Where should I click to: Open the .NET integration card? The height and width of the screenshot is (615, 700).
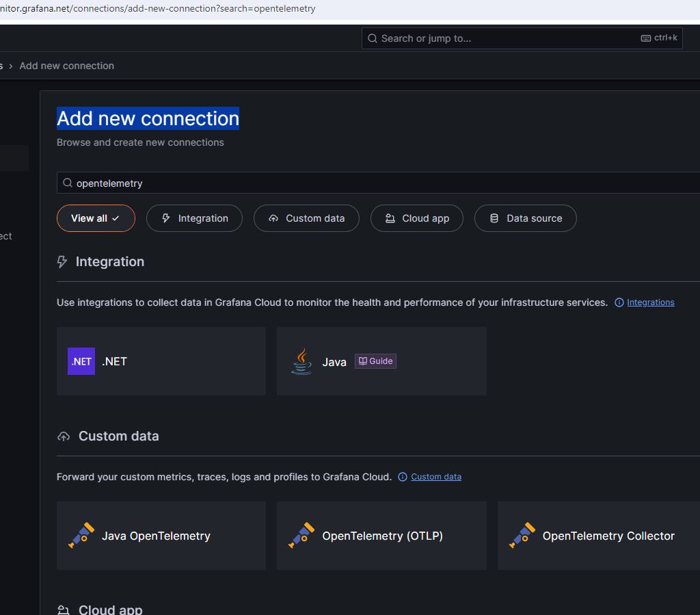point(161,361)
